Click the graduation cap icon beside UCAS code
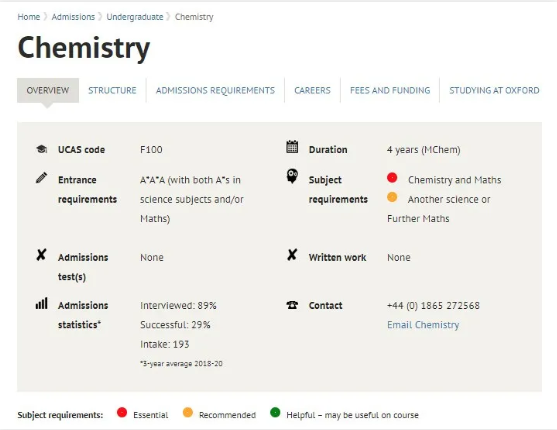The width and height of the screenshot is (557, 430). click(42, 149)
